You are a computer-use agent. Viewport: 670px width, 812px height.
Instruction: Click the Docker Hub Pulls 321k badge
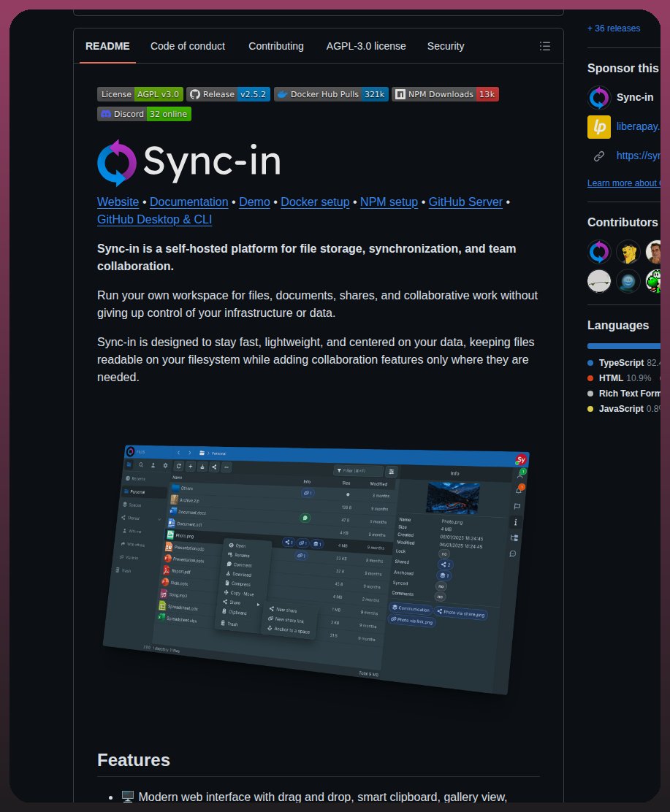click(331, 94)
